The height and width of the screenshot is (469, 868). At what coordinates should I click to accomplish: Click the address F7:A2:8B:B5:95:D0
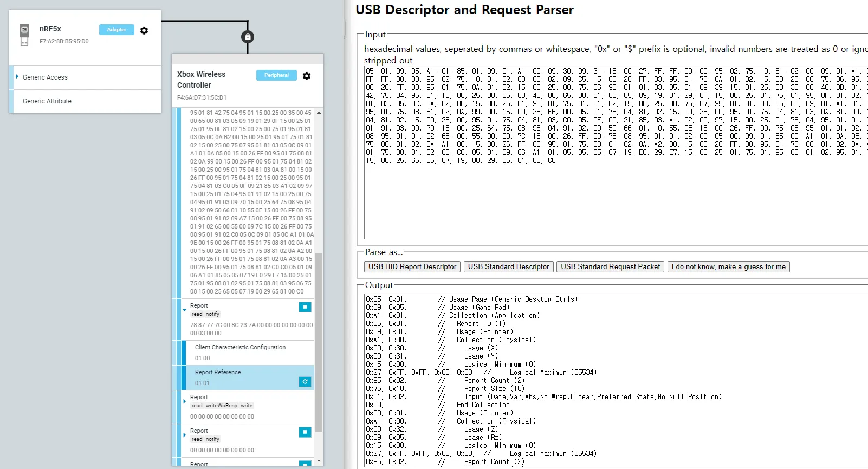coord(64,41)
